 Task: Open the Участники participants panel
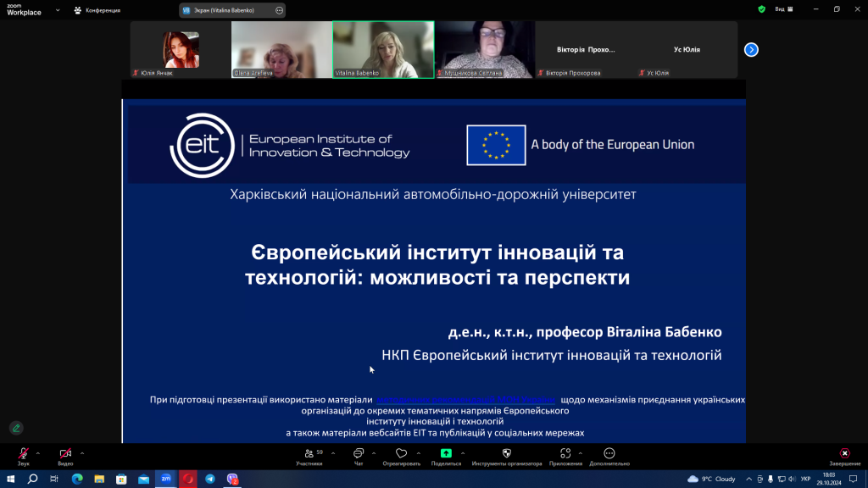pyautogui.click(x=309, y=457)
